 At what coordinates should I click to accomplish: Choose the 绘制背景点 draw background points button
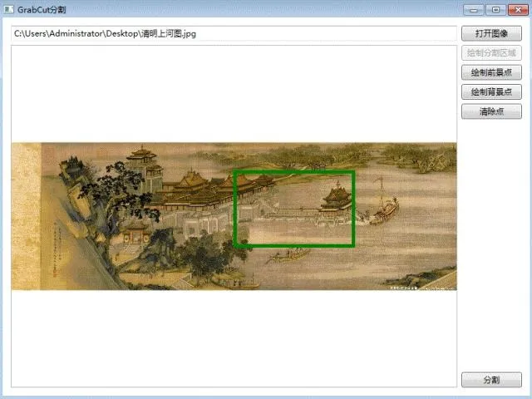(x=491, y=92)
